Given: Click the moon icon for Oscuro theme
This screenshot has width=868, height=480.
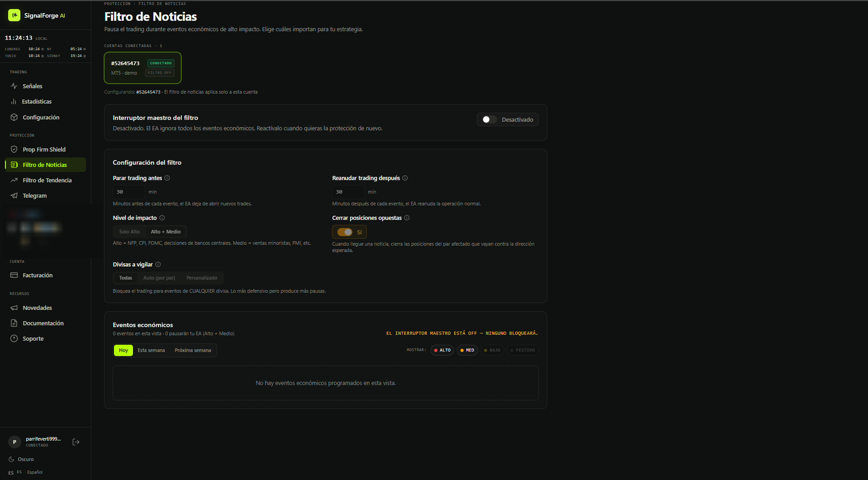Looking at the screenshot, I should (x=11, y=459).
